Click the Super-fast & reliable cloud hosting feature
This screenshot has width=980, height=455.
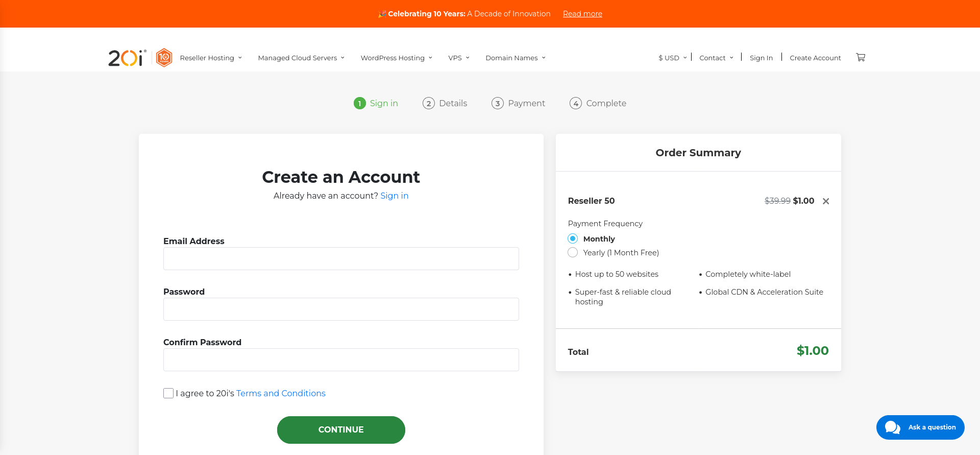(x=623, y=297)
